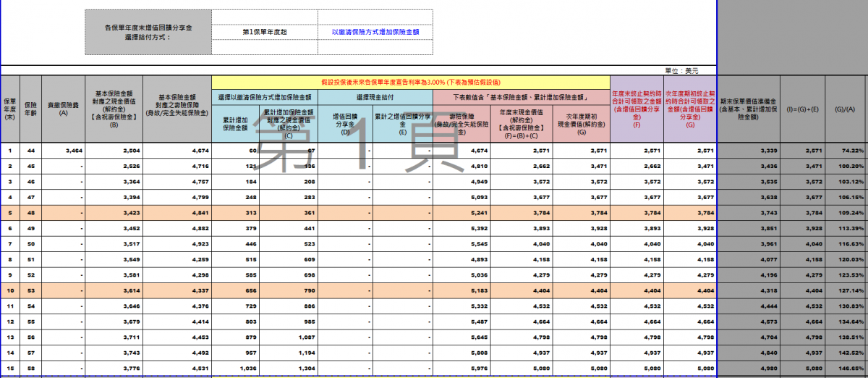Select the 各保單年度末增值回饋分享金 選擇給付方式 label

click(148, 32)
